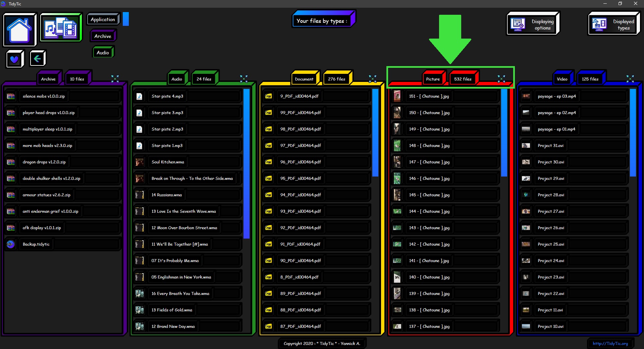Toggle the Application type filter
Viewport: 644px width, 349px height.
click(x=103, y=19)
